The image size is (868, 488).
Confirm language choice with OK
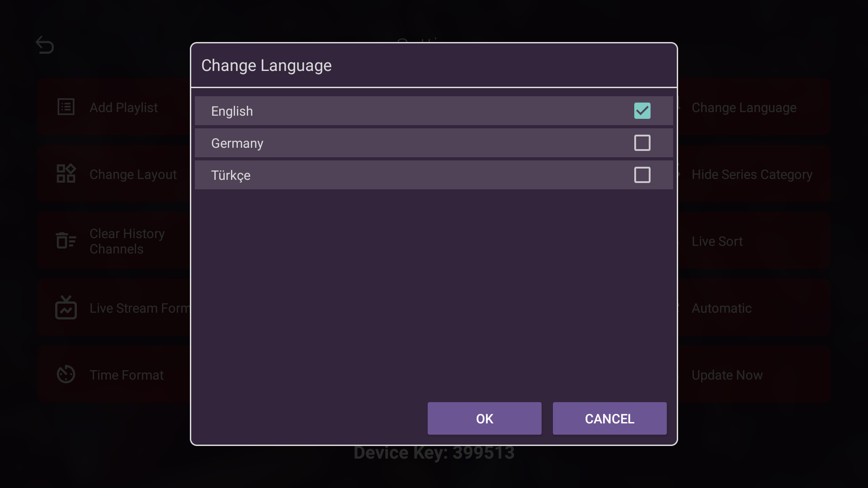tap(484, 418)
